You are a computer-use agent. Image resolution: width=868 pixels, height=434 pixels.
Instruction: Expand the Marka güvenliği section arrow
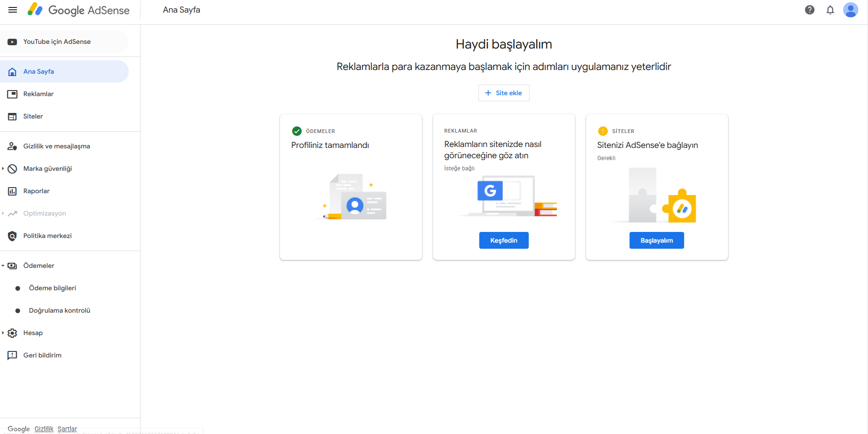tap(3, 168)
